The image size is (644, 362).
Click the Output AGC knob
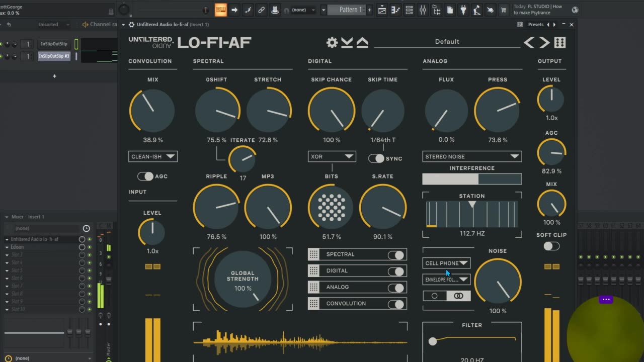click(551, 153)
